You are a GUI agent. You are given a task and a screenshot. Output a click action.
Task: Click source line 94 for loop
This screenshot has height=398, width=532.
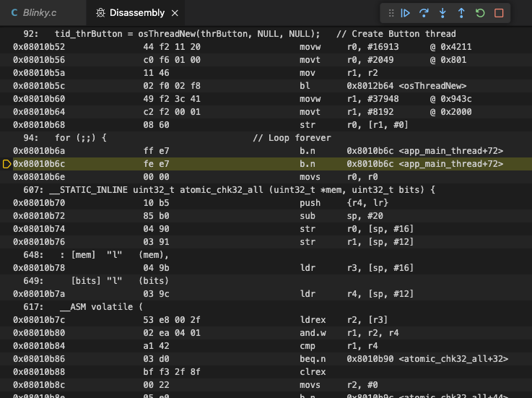pyautogui.click(x=266, y=138)
